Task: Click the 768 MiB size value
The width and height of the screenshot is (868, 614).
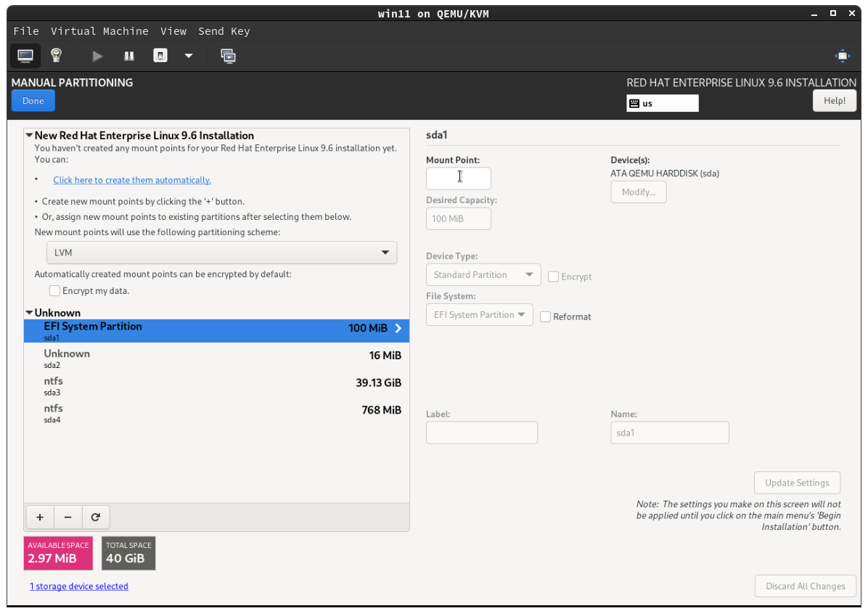Action: click(382, 410)
